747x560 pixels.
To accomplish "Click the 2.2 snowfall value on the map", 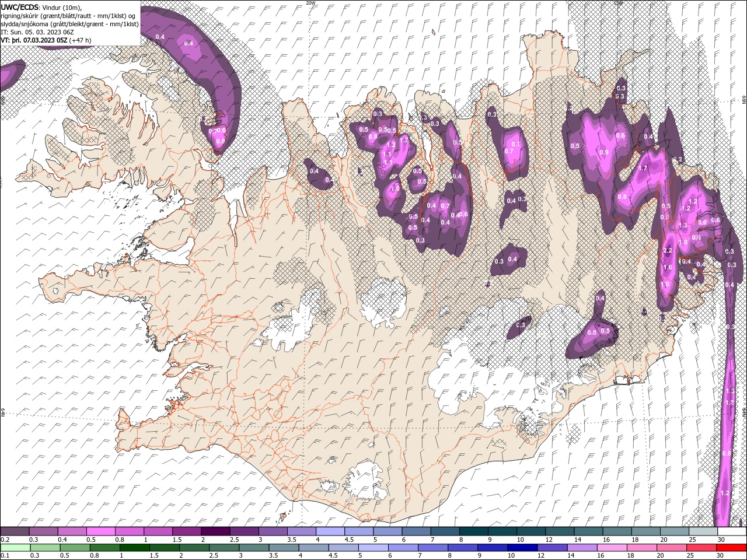I will click(x=668, y=250).
